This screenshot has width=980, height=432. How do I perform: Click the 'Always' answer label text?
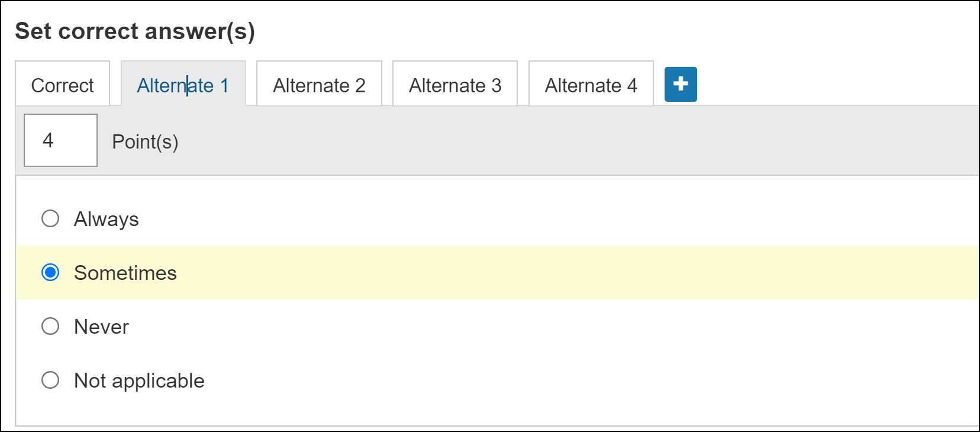click(x=107, y=219)
